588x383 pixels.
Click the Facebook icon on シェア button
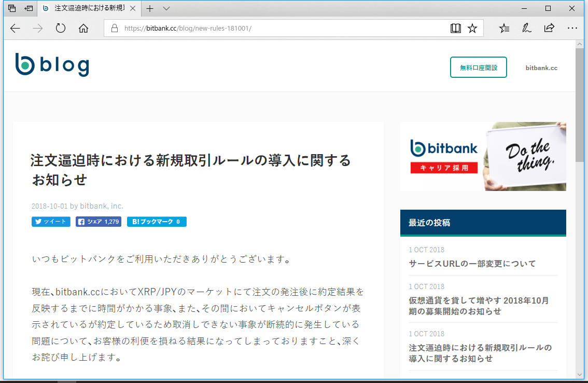click(x=81, y=222)
